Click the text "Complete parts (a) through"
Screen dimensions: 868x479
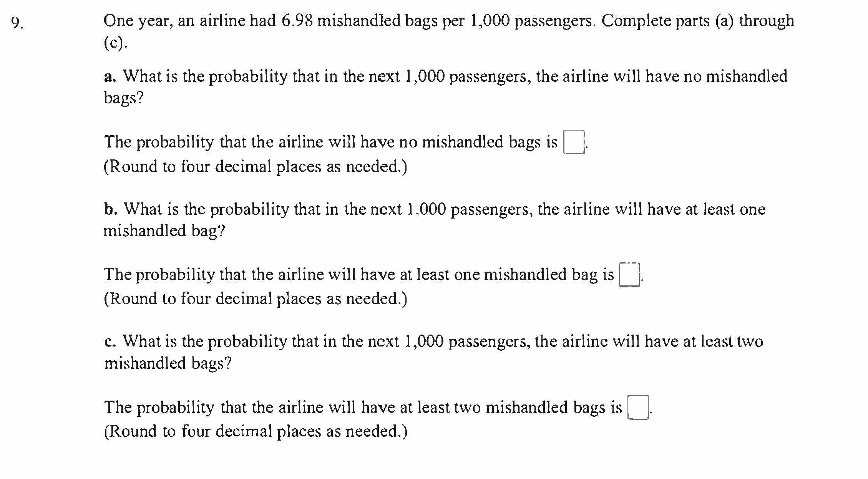pos(697,21)
